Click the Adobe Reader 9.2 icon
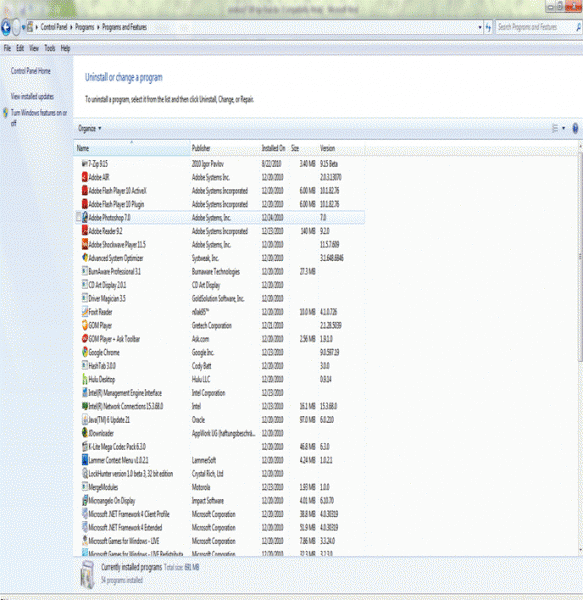Viewport: 583px width, 600px height. (85, 231)
